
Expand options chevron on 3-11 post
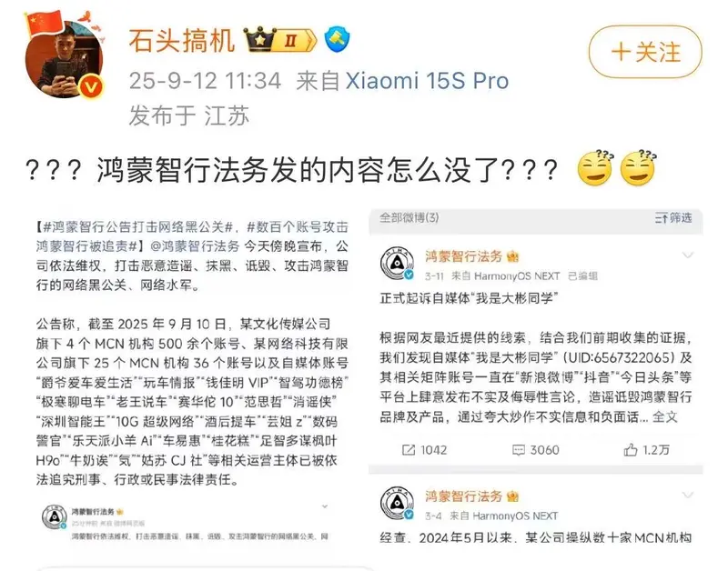pos(688,255)
